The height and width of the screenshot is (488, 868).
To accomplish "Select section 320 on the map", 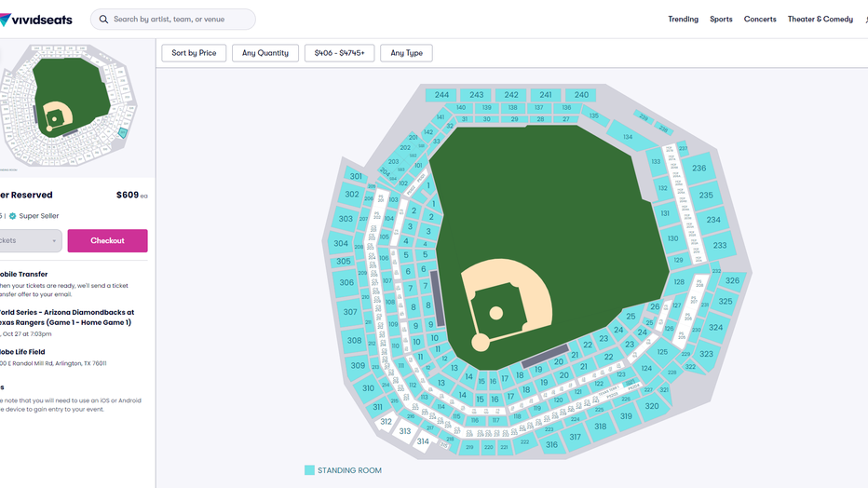I will [x=652, y=406].
